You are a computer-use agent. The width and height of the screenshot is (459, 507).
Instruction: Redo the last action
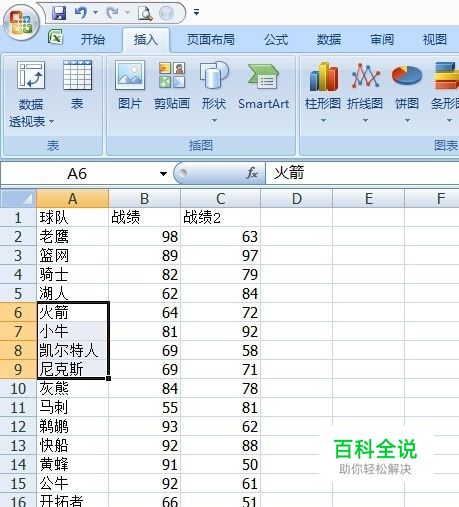coord(112,13)
